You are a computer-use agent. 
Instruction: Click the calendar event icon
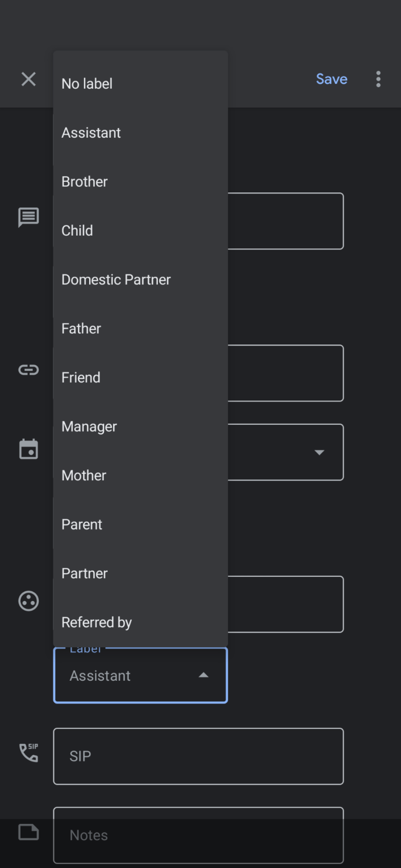click(x=28, y=449)
